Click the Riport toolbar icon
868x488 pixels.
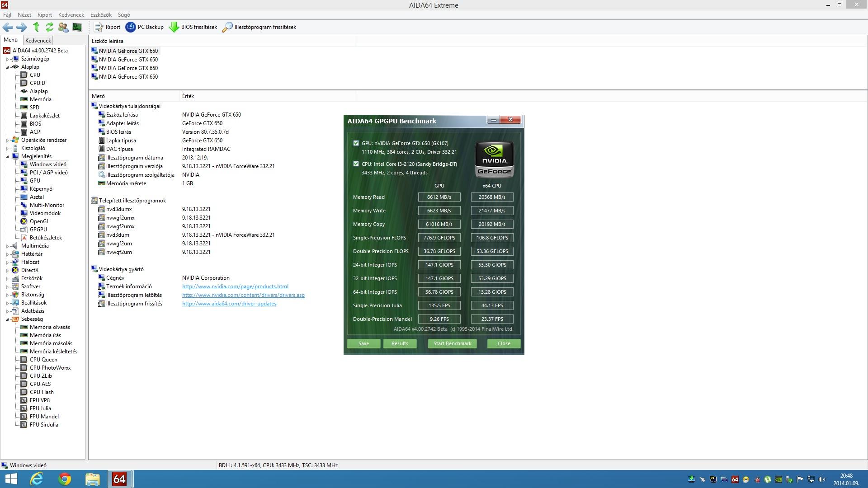pyautogui.click(x=99, y=27)
